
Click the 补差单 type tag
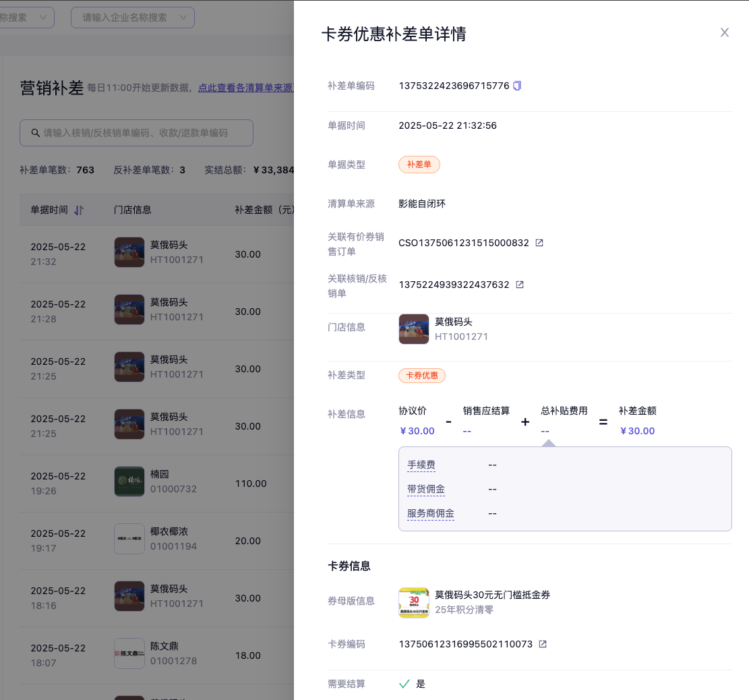(x=419, y=165)
